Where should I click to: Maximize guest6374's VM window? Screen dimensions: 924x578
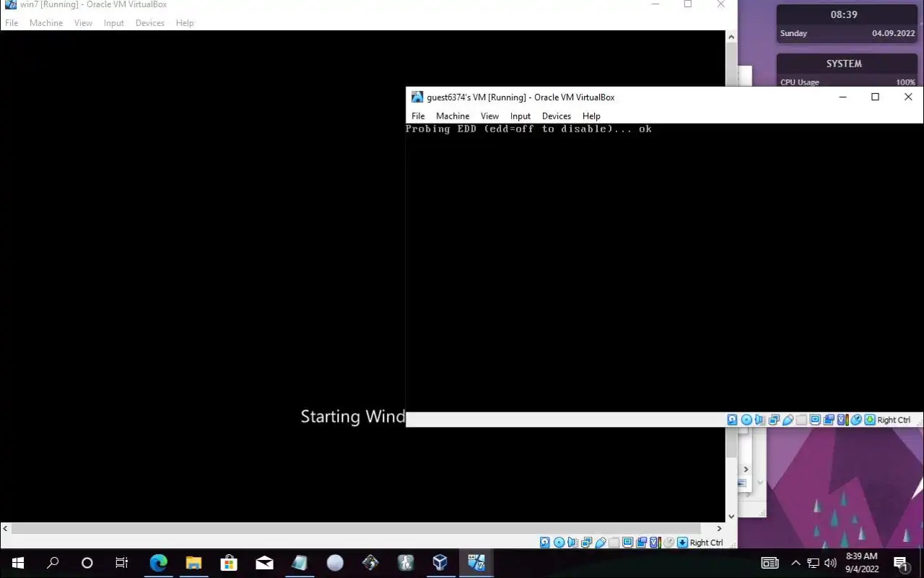pos(875,97)
